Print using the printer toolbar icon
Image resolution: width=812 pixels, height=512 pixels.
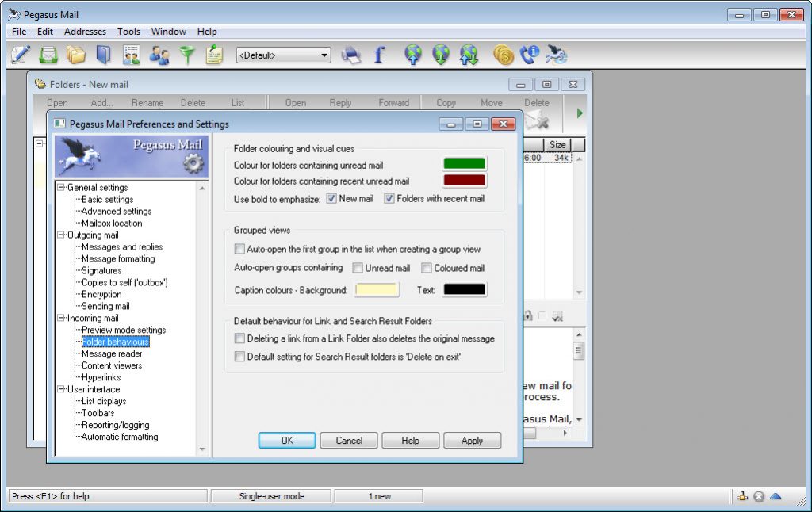pyautogui.click(x=351, y=55)
